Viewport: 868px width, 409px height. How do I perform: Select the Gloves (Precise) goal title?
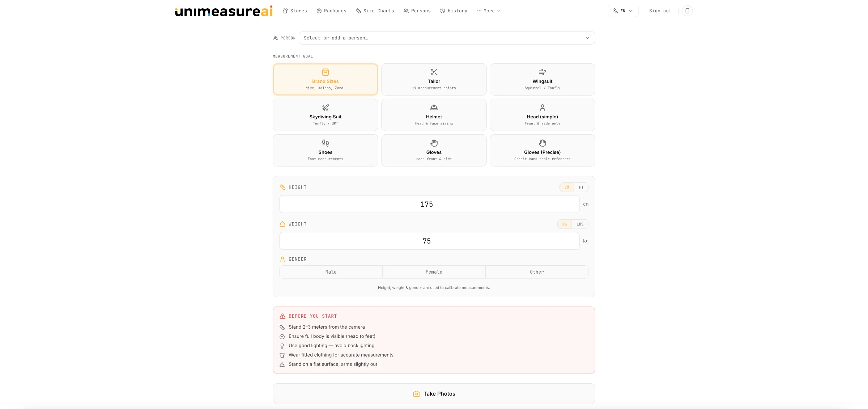pos(542,152)
